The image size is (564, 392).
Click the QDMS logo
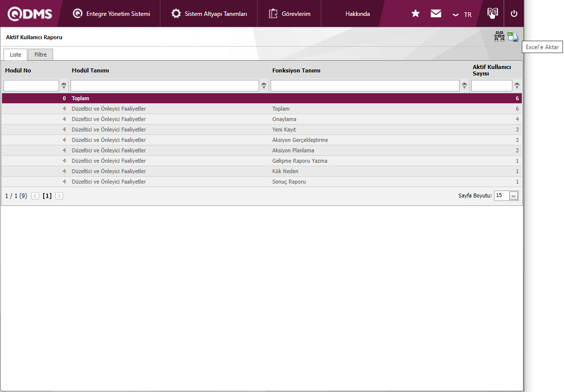tap(30, 14)
